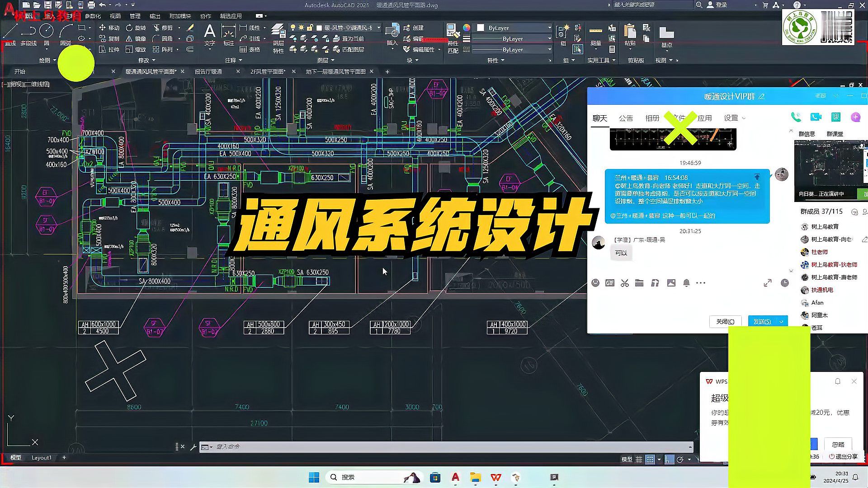868x488 pixels.
Task: Open the ByLayer linetype dropdown
Action: 549,49
